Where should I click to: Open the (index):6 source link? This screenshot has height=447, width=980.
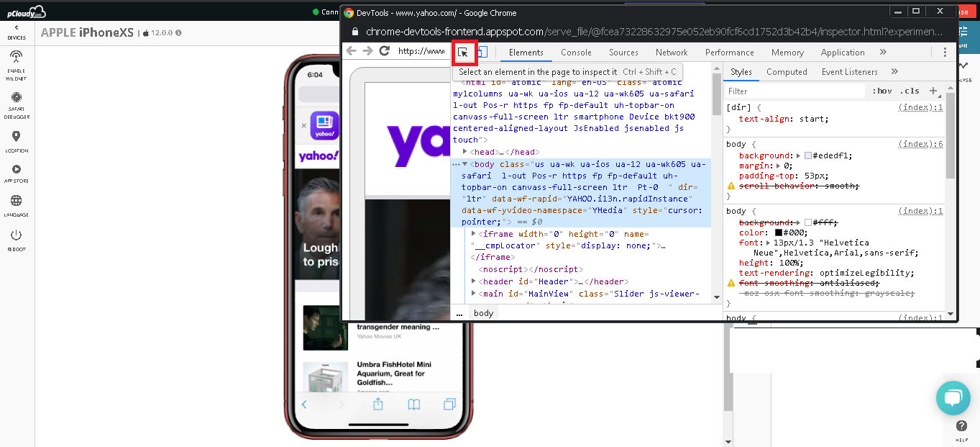coord(920,144)
